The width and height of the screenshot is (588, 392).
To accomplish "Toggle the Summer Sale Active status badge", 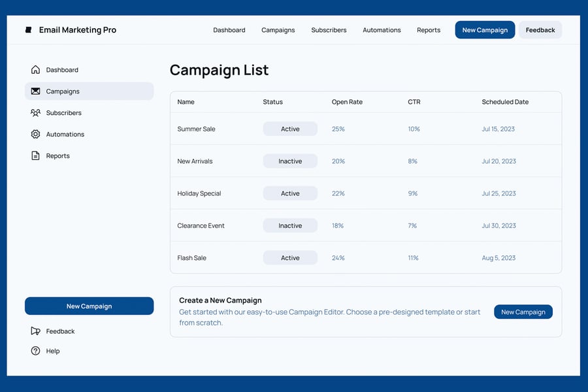I will click(x=290, y=129).
